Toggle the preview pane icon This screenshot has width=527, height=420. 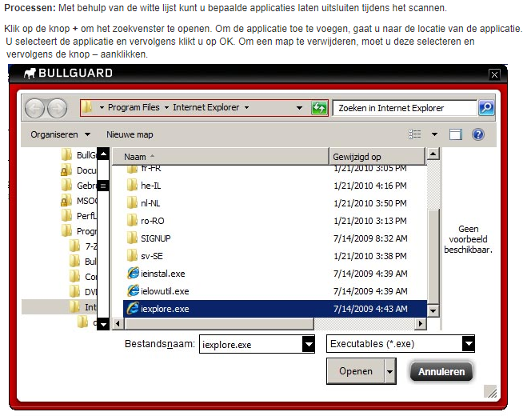455,134
